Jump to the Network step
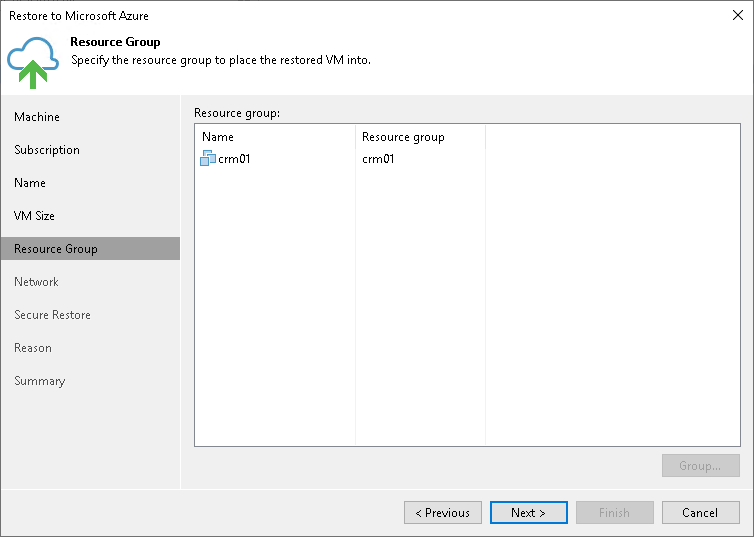The width and height of the screenshot is (754, 537). pos(36,282)
